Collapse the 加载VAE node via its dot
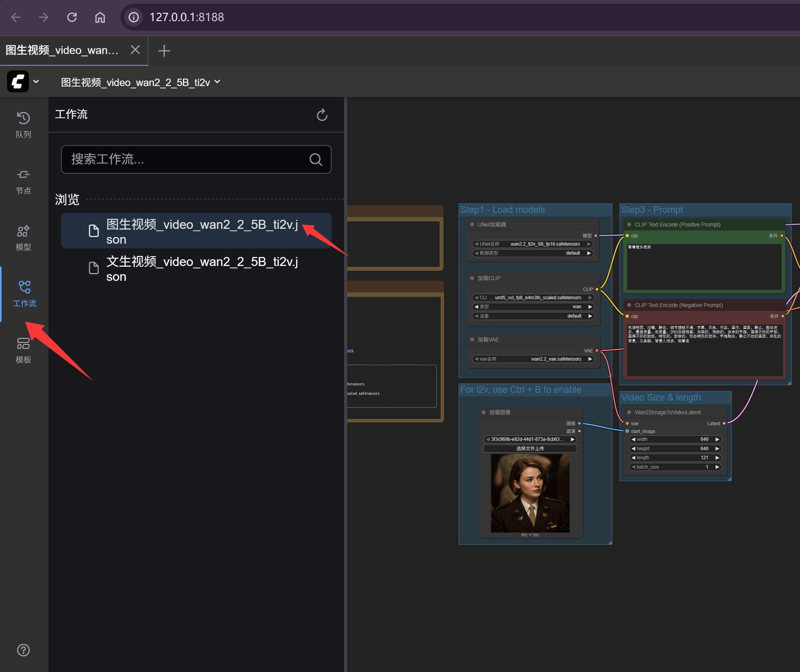This screenshot has height=672, width=800. click(x=472, y=340)
